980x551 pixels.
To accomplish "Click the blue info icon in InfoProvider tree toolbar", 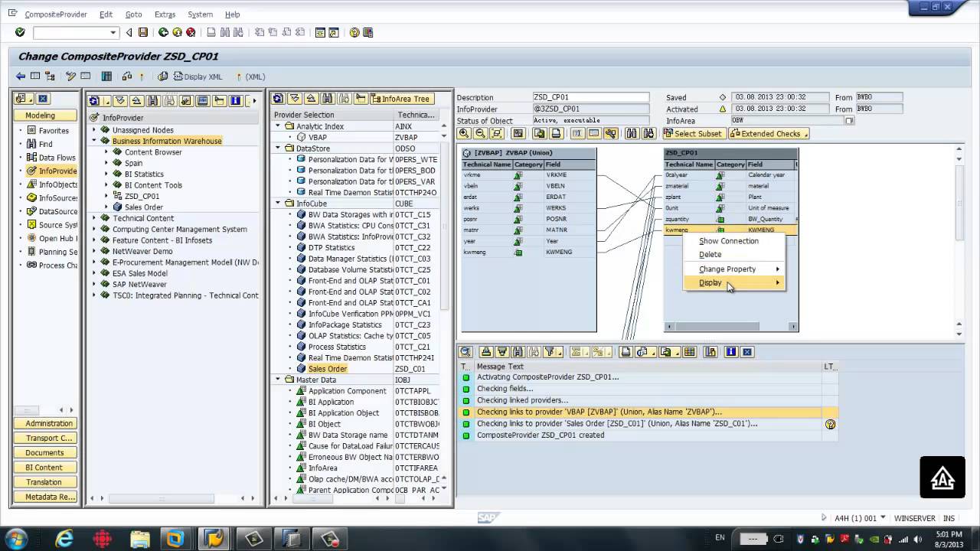I will coord(235,100).
